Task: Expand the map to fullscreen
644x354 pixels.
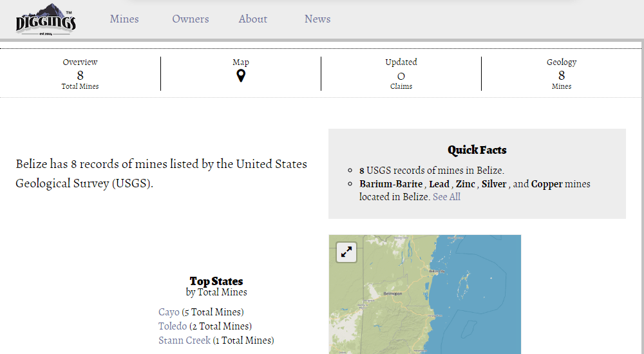Action: point(346,252)
